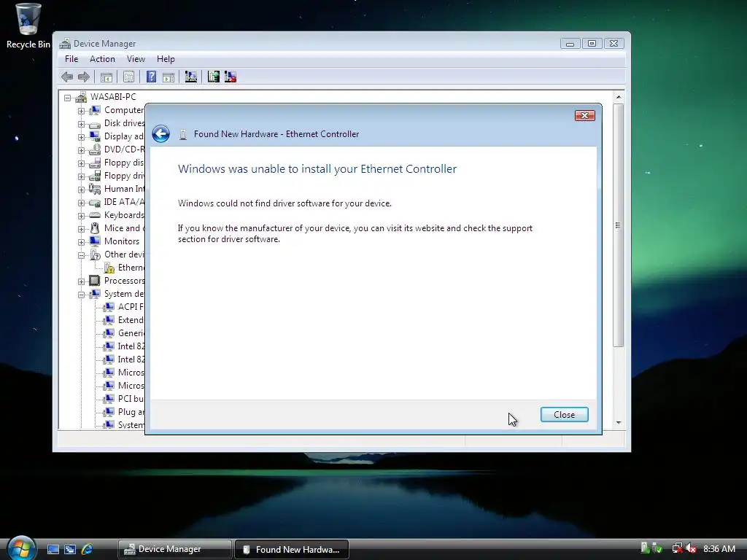Click Update Driver Software toolbar icon
Image resolution: width=747 pixels, height=560 pixels.
pos(214,77)
